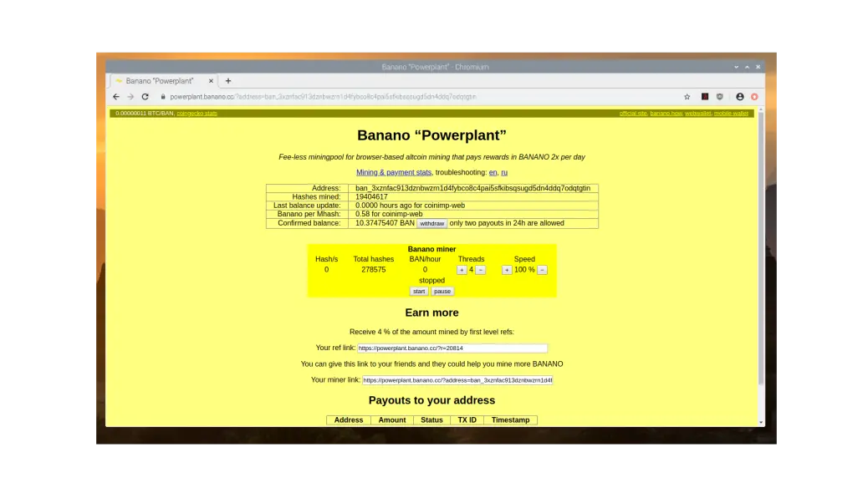Open the mobile wallet link
Image resolution: width=868 pixels, height=488 pixels.
pyautogui.click(x=731, y=114)
